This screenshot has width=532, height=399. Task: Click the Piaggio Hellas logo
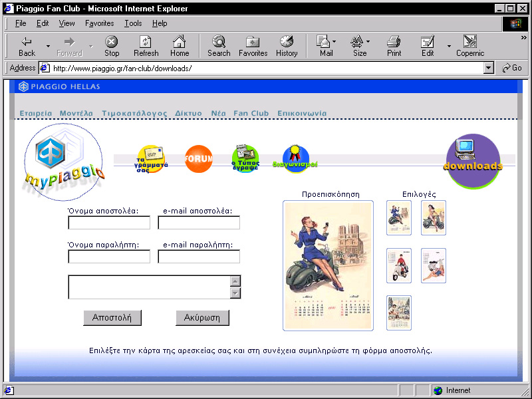coord(59,86)
